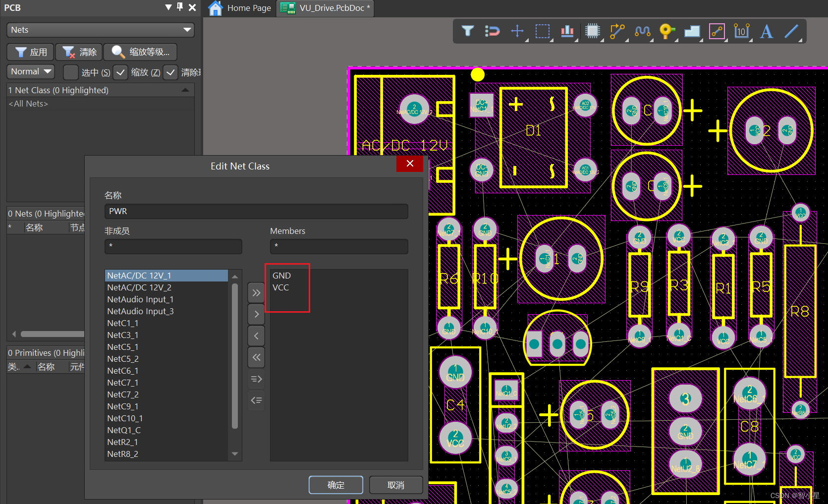Click the add-by-selection arrow button
Image resolution: width=828 pixels, height=504 pixels.
pyautogui.click(x=256, y=379)
